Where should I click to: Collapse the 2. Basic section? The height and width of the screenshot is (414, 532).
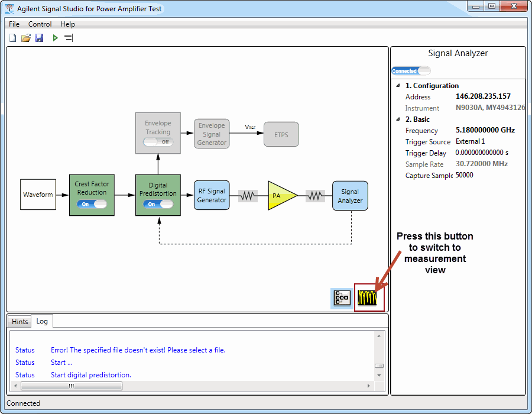[398, 119]
